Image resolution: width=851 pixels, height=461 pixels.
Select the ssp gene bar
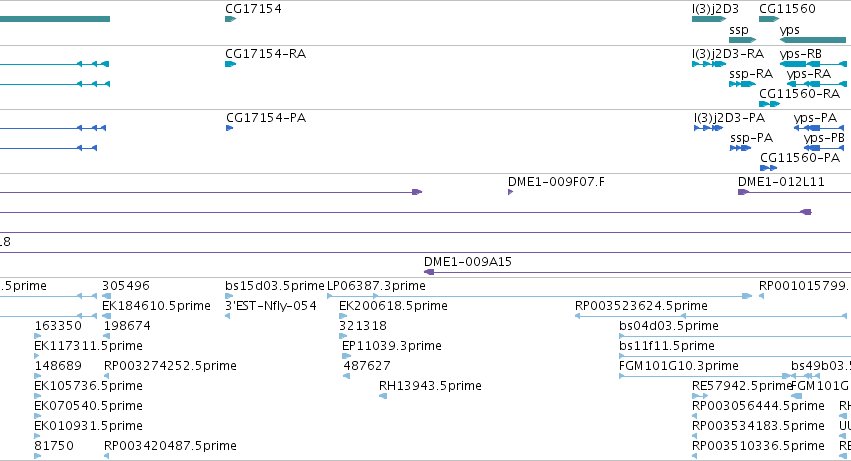click(742, 40)
